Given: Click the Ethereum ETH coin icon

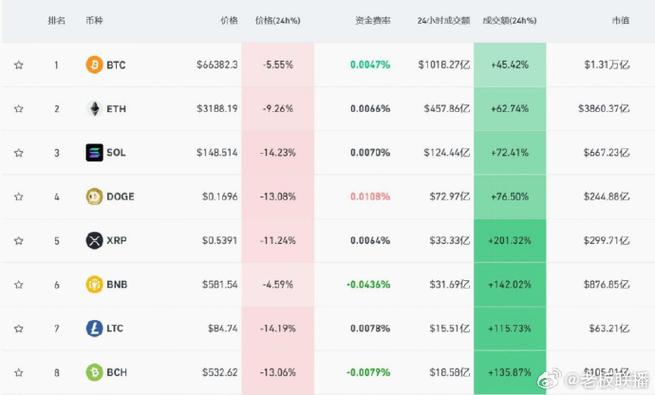Looking at the screenshot, I should coord(95,109).
